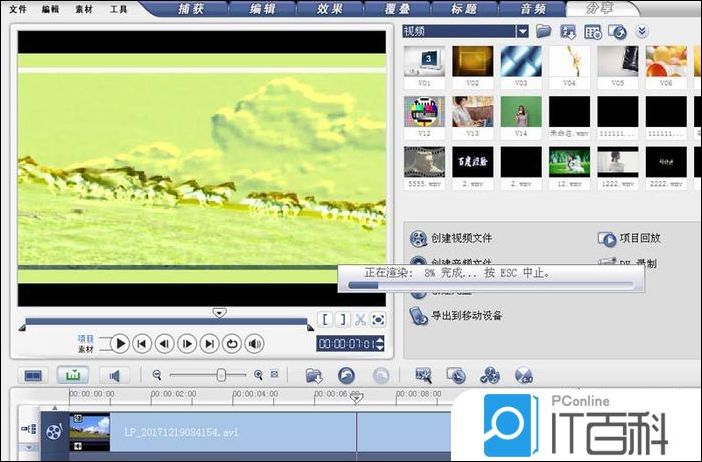Click the trim bar under preview
702x462 pixels.
tap(166, 321)
